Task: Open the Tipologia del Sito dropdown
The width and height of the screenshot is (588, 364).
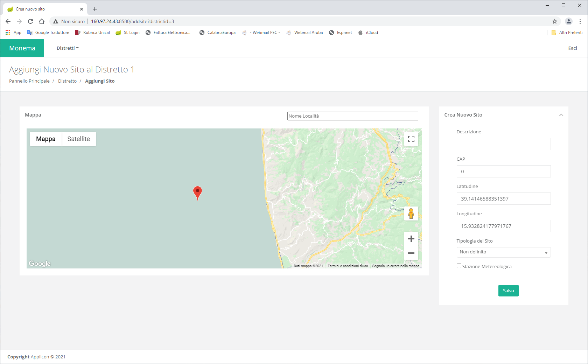Action: click(503, 252)
